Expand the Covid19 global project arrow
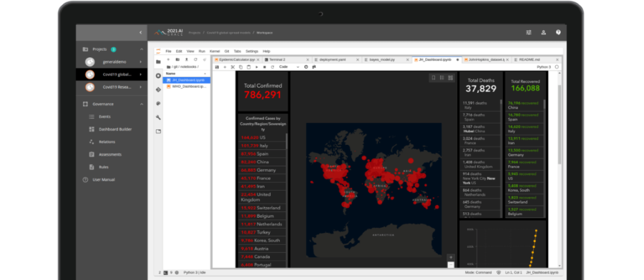 pyautogui.click(x=140, y=74)
